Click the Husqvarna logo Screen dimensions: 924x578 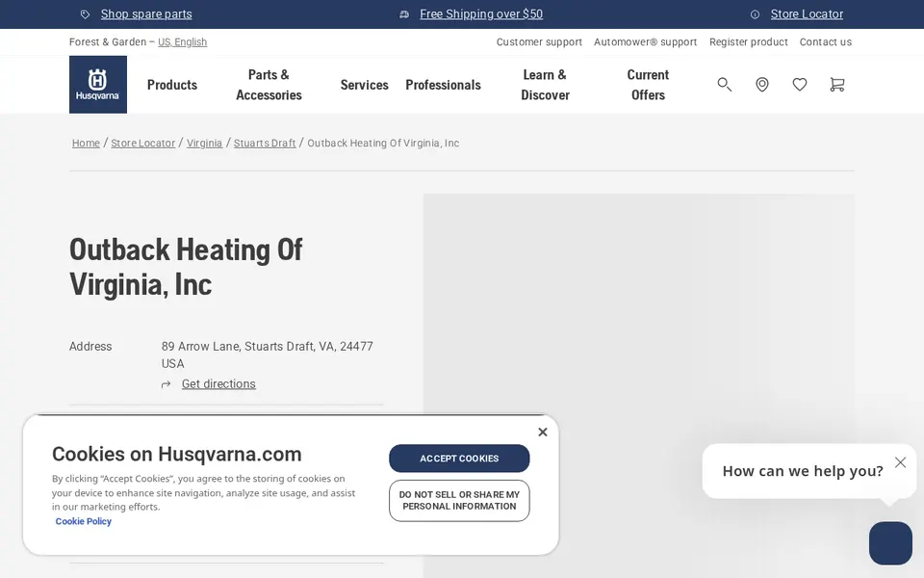(98, 85)
